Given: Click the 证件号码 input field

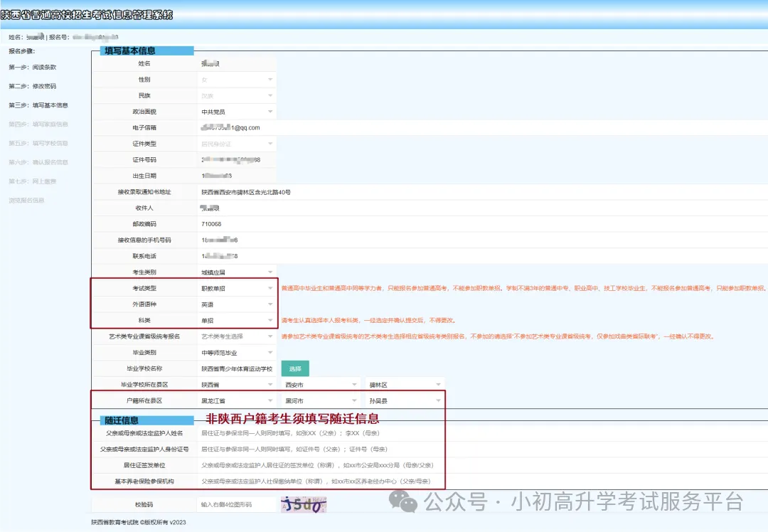Looking at the screenshot, I should (x=237, y=160).
